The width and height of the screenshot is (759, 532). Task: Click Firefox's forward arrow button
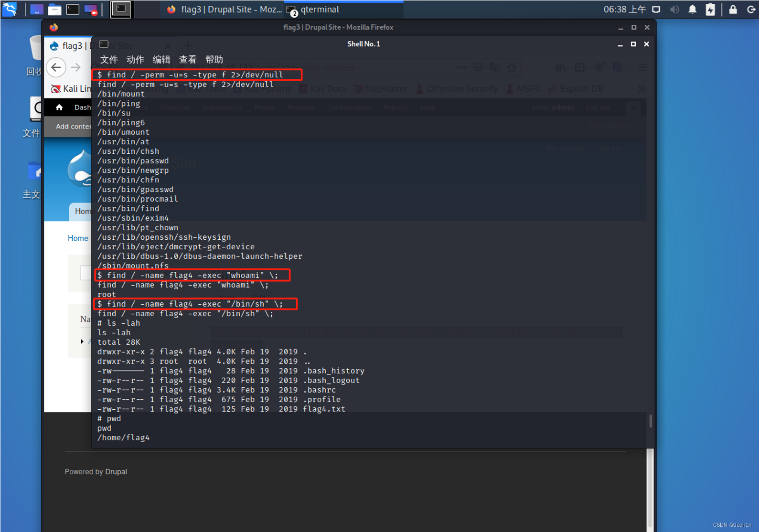pyautogui.click(x=76, y=67)
